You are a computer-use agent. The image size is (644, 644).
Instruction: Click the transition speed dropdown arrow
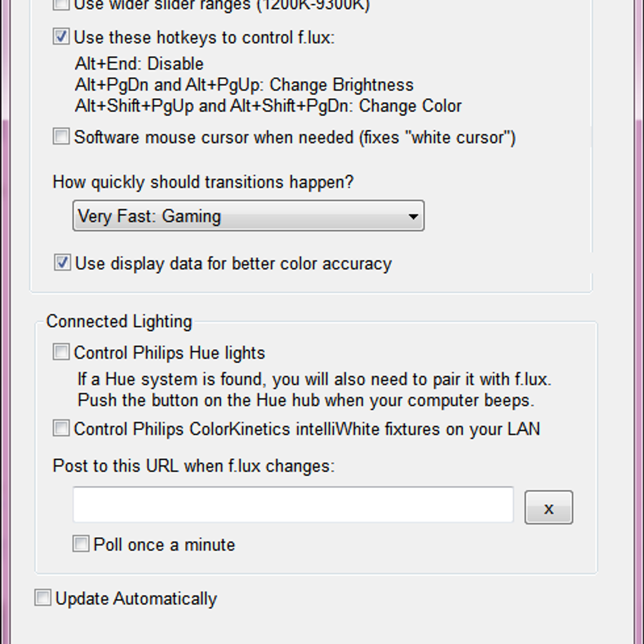[x=413, y=216]
